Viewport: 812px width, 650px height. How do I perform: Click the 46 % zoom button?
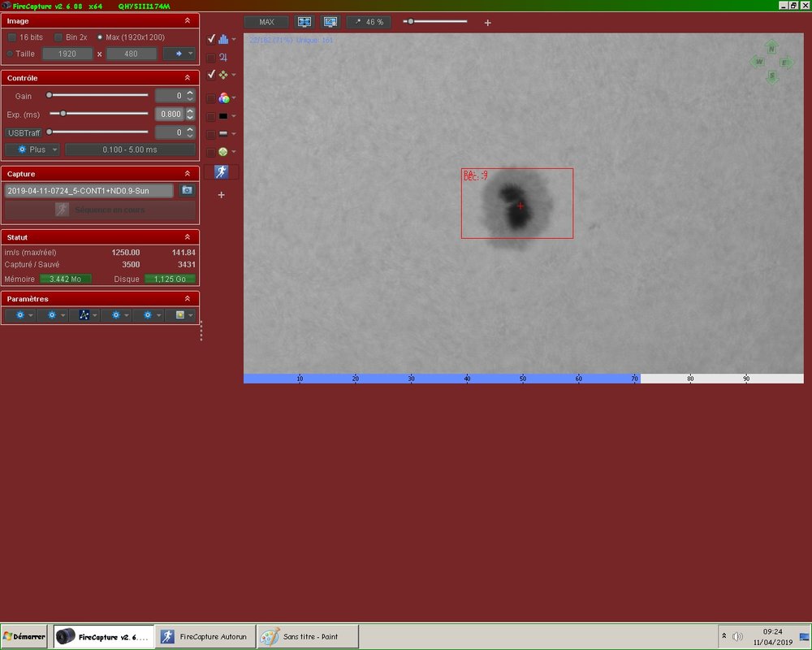pos(369,22)
